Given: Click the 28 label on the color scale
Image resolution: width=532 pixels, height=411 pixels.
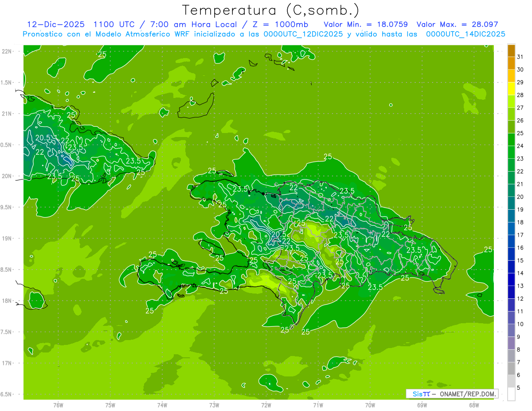Looking at the screenshot, I should point(520,95).
